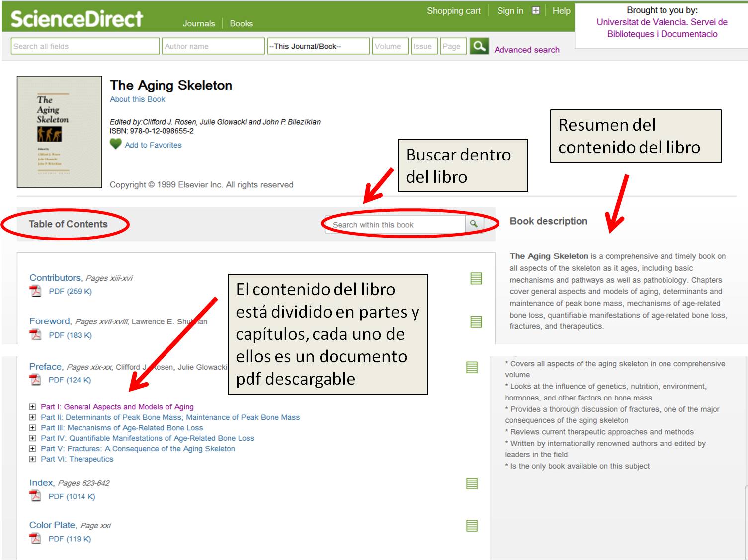Click PDF (1014 K) link

(x=72, y=497)
